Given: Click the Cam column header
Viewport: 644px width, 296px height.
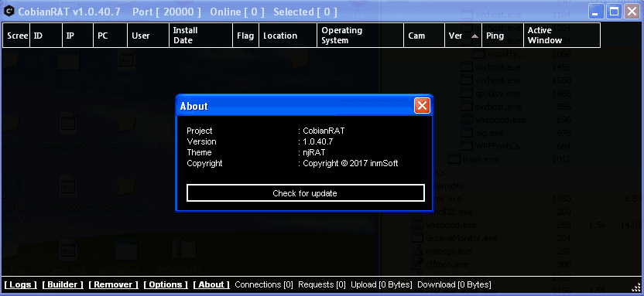Looking at the screenshot, I should pos(424,36).
